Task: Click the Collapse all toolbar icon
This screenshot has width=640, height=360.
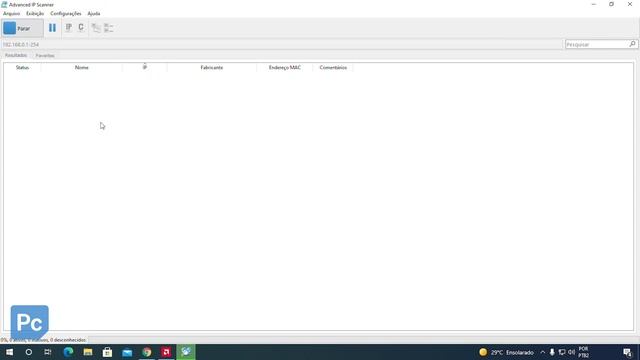Action: [109, 28]
